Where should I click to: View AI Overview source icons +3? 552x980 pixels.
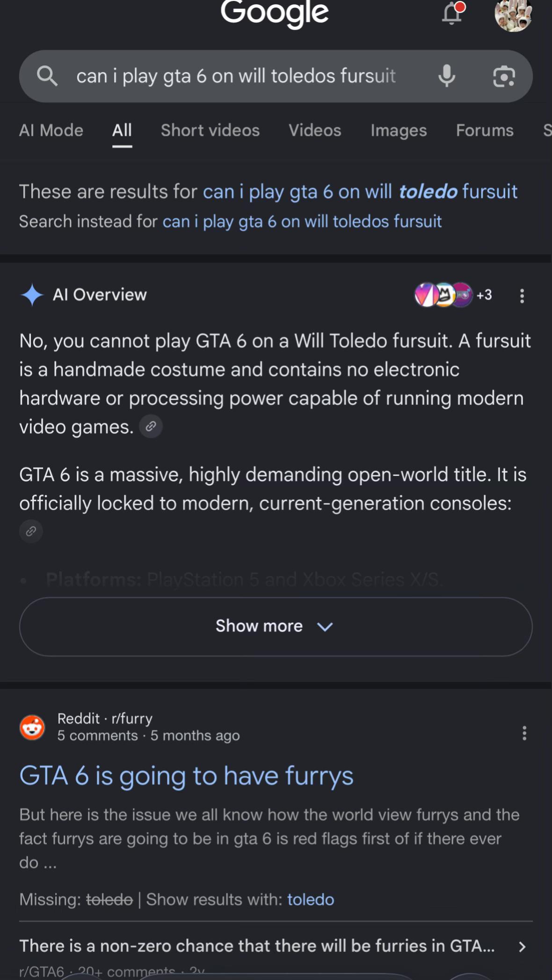pos(453,295)
